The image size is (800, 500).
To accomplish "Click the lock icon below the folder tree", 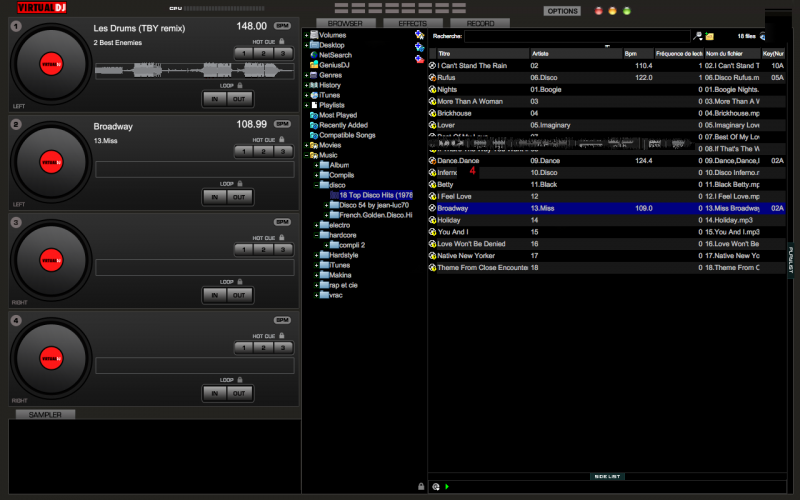I will (420, 486).
